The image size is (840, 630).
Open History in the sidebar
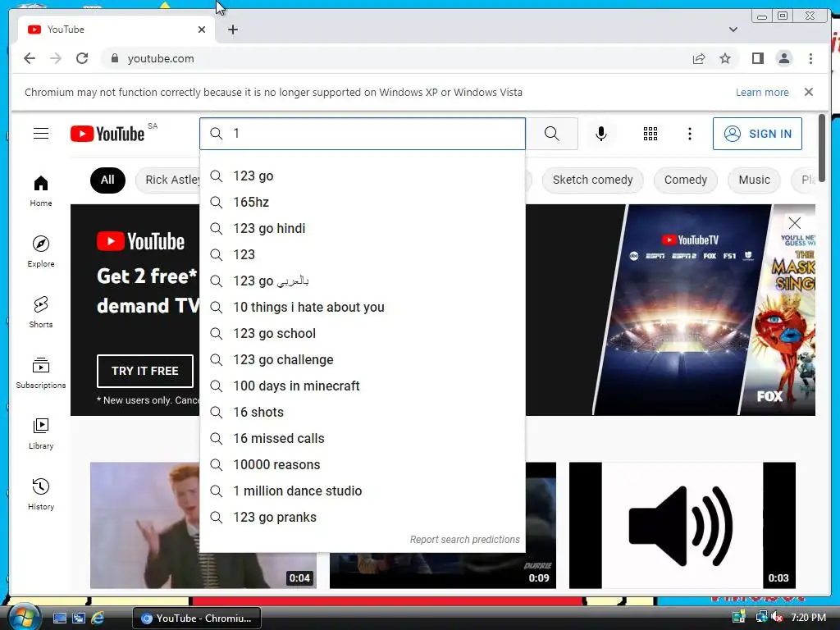[x=41, y=495]
